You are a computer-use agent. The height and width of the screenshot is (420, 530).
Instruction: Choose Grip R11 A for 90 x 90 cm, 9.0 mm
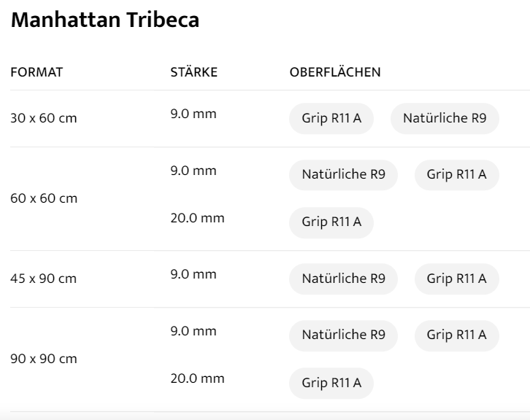point(457,335)
